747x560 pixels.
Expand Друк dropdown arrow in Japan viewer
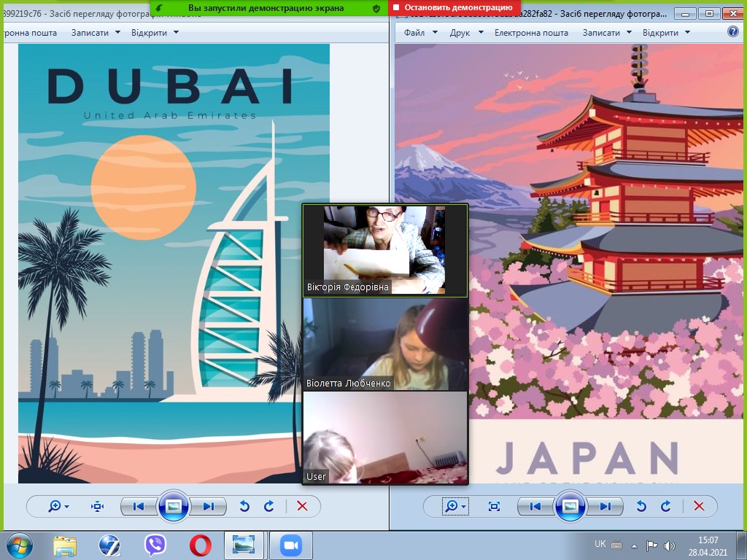481,32
